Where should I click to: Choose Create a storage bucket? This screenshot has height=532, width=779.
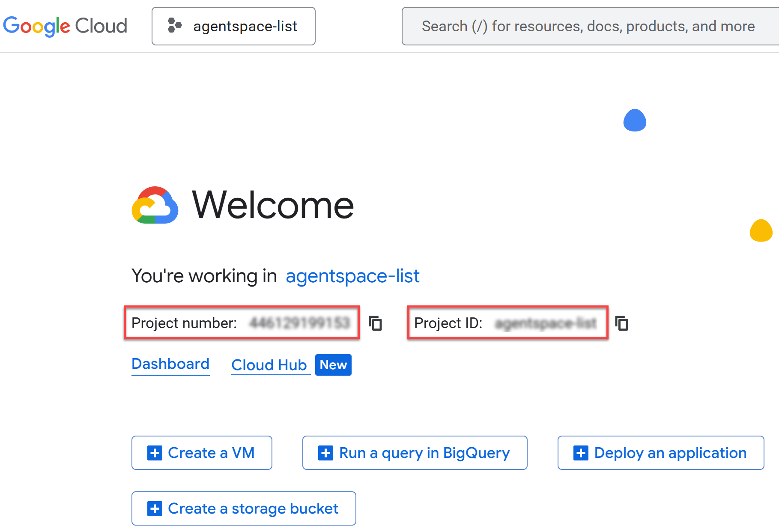(244, 508)
